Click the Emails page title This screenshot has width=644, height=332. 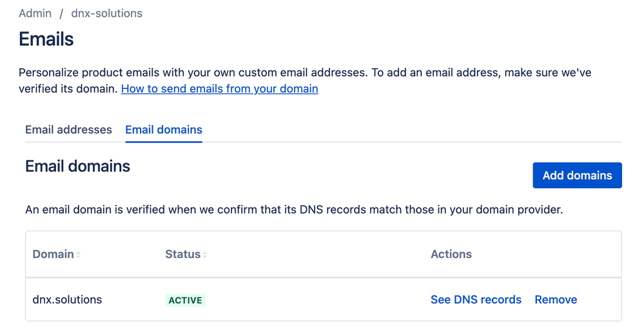46,39
